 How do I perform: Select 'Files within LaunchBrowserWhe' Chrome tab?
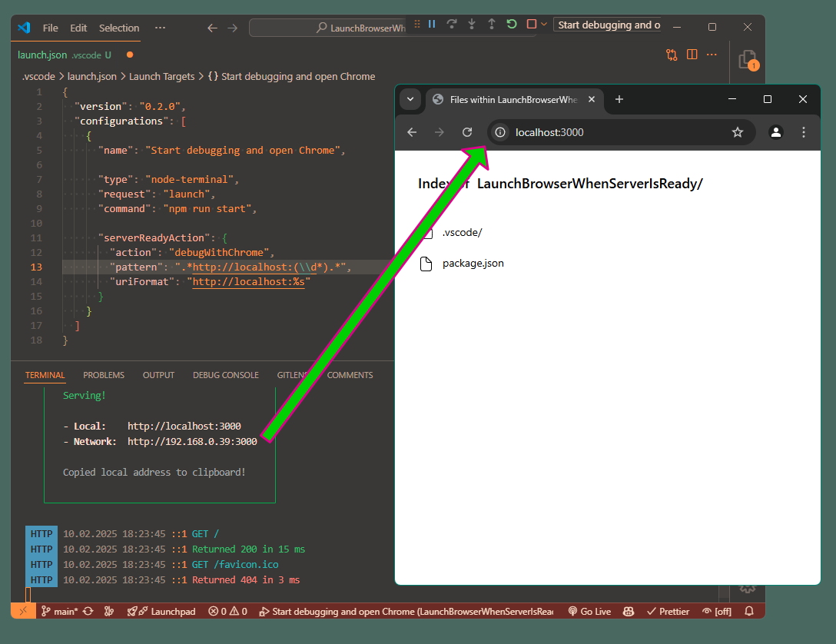[514, 100]
